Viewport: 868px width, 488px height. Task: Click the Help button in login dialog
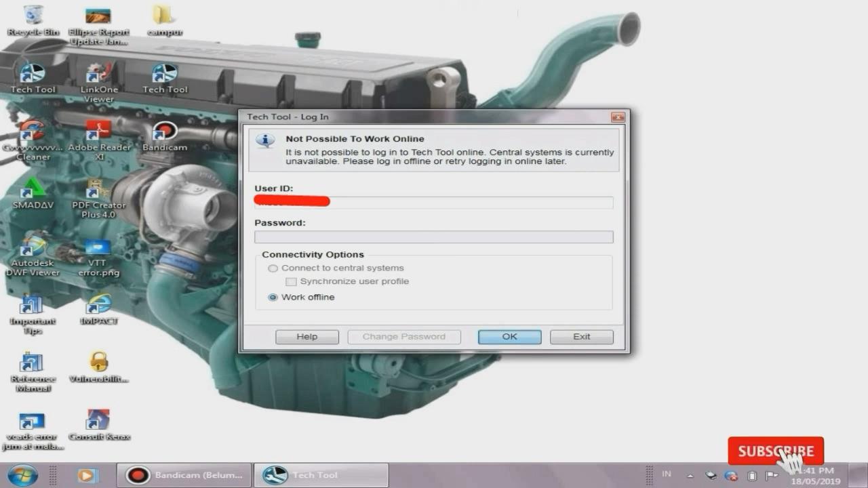[307, 337]
